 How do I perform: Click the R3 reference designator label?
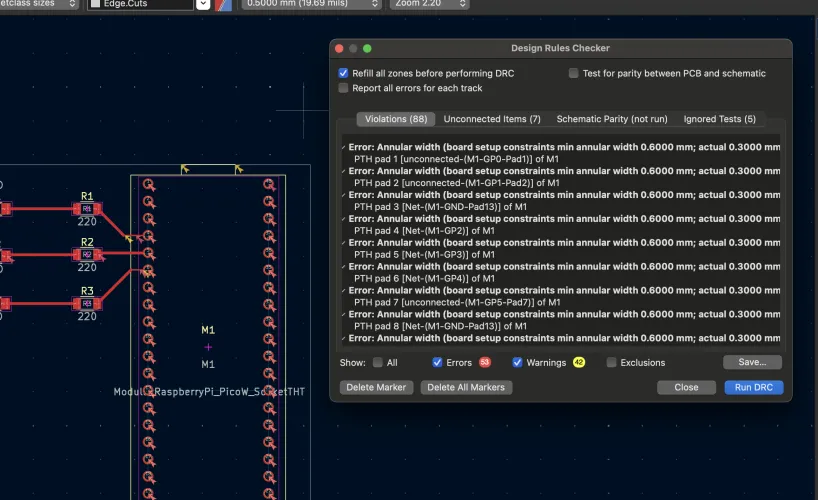coord(87,291)
